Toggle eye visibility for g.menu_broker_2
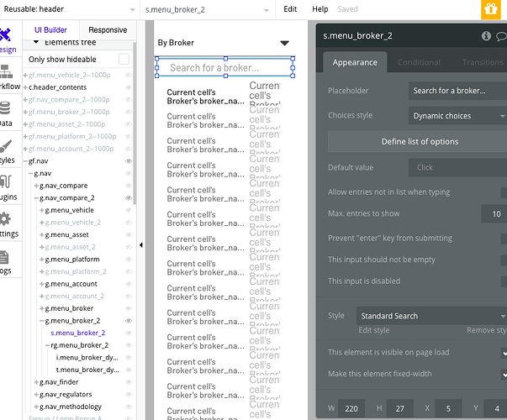 (x=129, y=321)
